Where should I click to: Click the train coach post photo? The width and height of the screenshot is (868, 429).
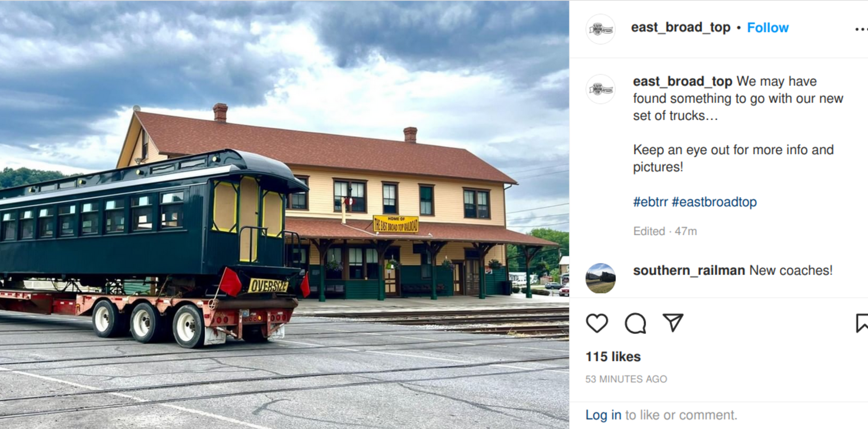[x=284, y=215]
